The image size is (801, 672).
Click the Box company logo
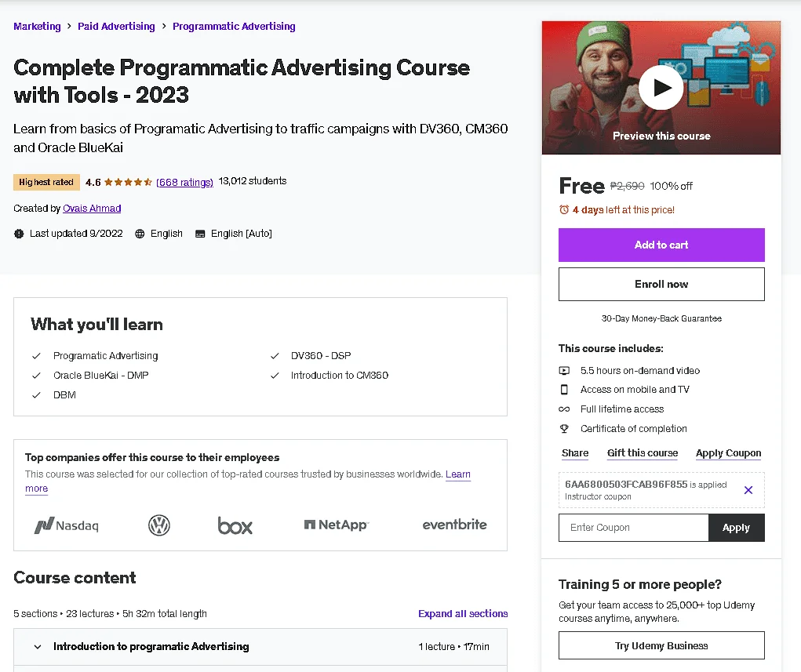tap(235, 525)
